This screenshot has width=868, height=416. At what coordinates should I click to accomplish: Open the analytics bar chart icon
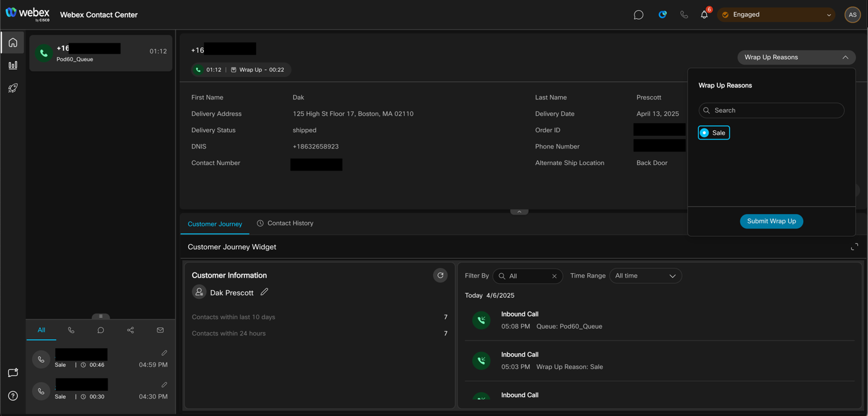coord(13,65)
